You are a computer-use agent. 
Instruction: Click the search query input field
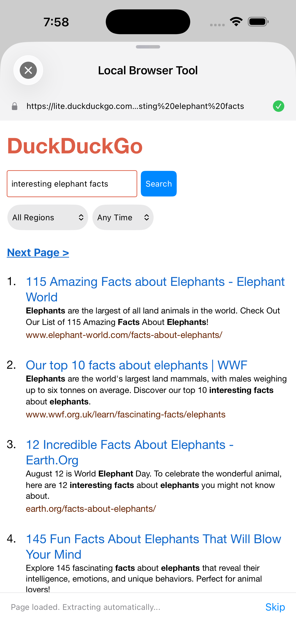pos(72,183)
